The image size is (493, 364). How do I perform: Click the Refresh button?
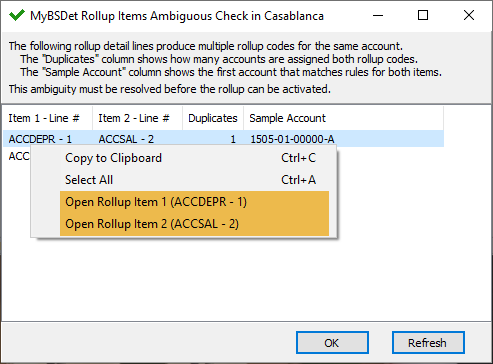428,343
